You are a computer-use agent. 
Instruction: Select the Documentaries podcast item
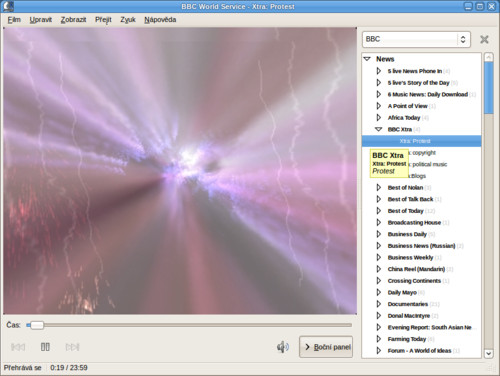408,304
